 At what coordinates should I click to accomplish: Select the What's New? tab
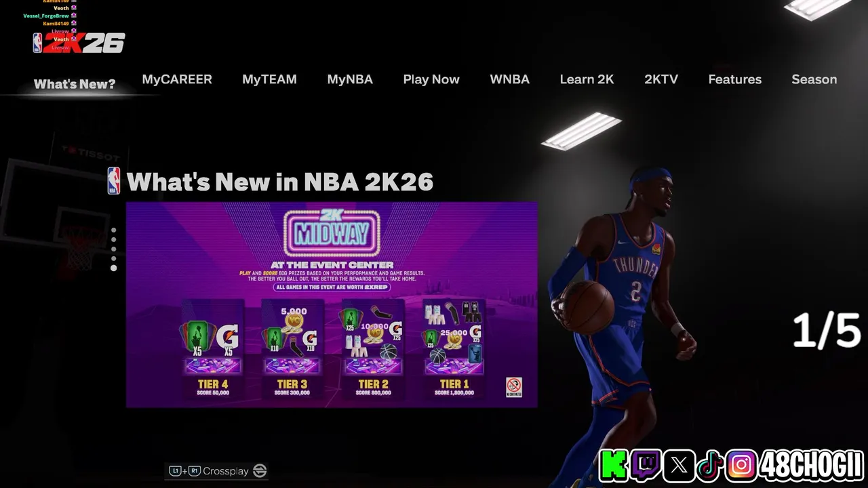pos(75,84)
